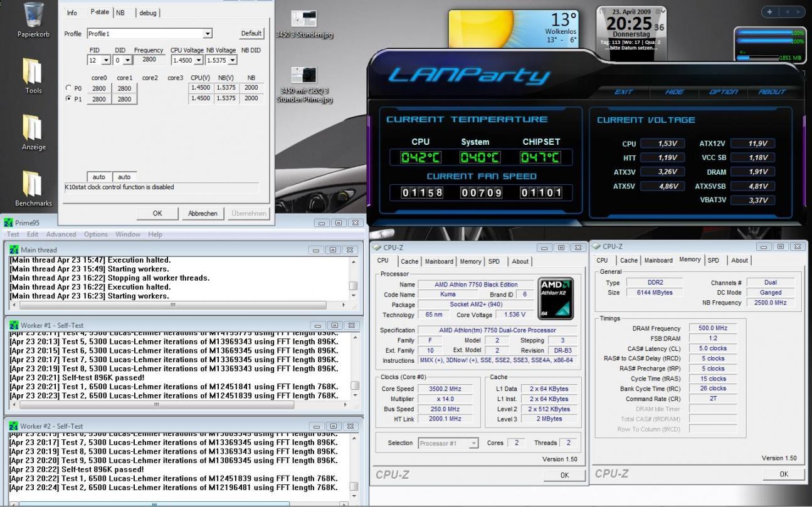The height and width of the screenshot is (507, 812).
Task: Click the Abbrechen button in K10stat
Action: (203, 213)
